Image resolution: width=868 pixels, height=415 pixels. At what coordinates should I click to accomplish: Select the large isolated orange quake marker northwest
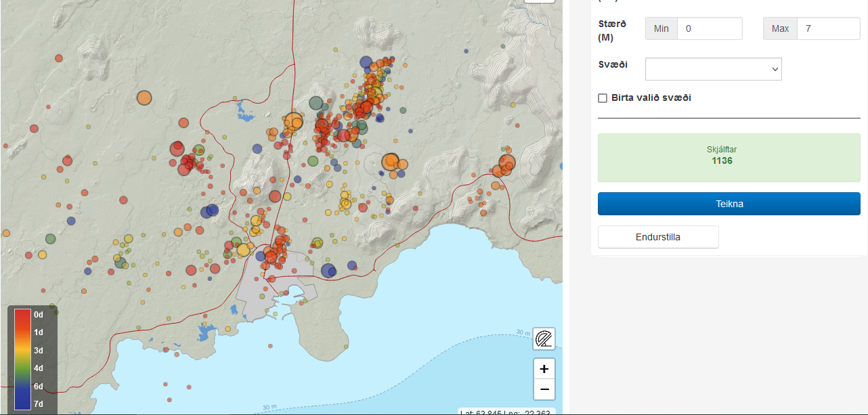coord(144,97)
